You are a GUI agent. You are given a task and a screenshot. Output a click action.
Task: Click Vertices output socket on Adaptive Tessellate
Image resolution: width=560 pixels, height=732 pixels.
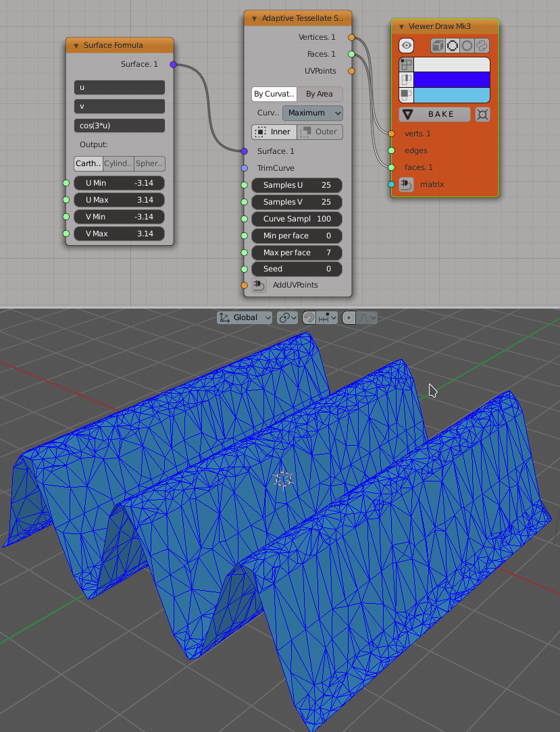tap(351, 37)
